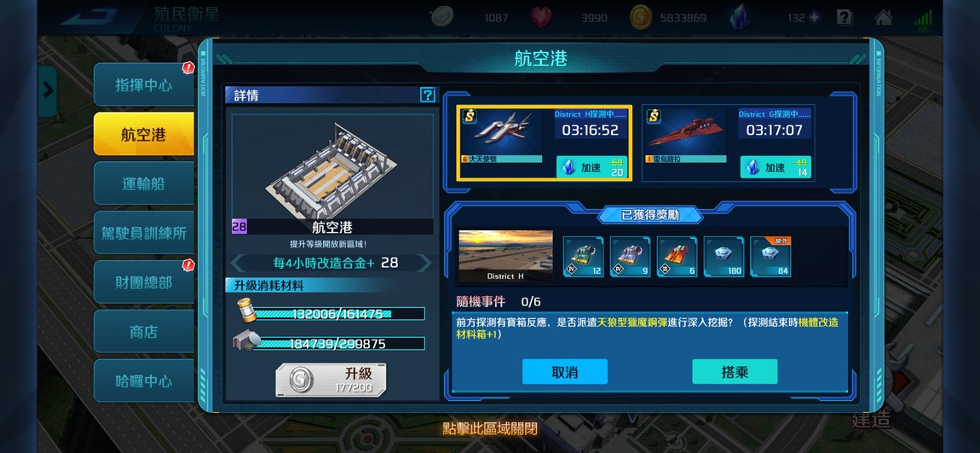Open the gold coin currency icon

coord(641,18)
